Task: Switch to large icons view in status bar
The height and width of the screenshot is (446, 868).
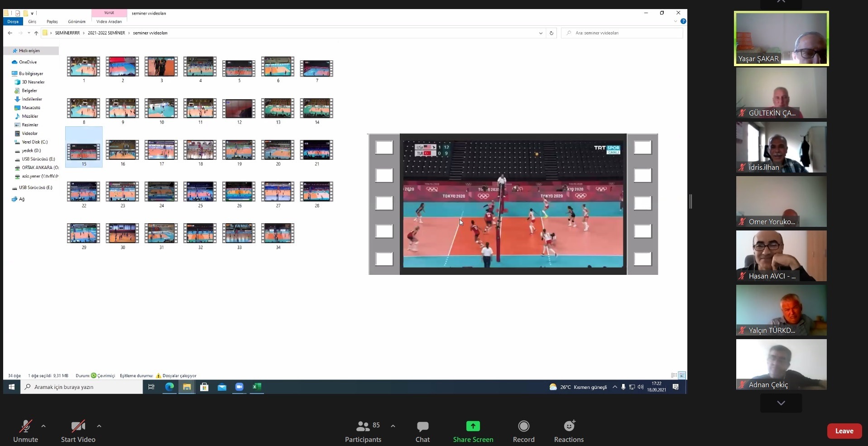Action: tap(682, 375)
